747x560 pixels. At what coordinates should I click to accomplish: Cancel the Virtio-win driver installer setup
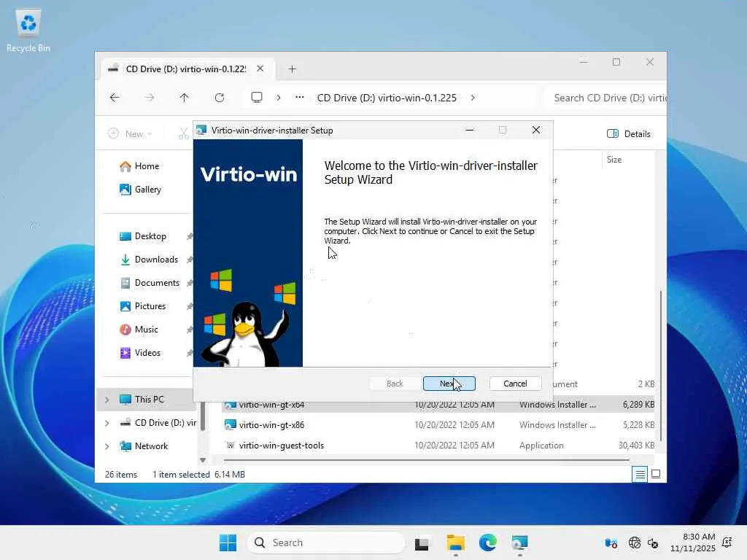(515, 384)
